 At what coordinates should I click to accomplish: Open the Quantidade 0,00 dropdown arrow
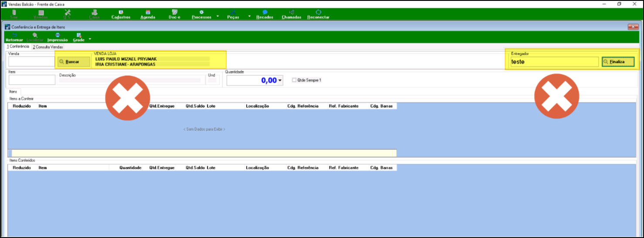[x=280, y=80]
